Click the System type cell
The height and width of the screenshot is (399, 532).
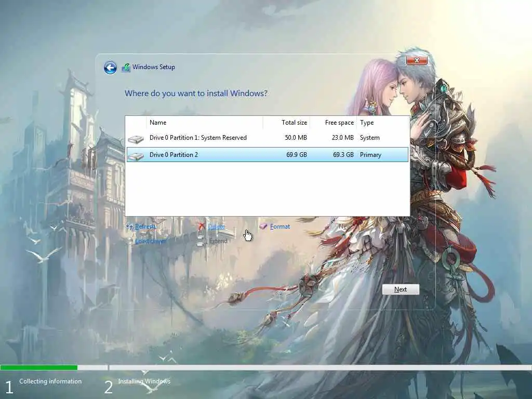pyautogui.click(x=370, y=138)
